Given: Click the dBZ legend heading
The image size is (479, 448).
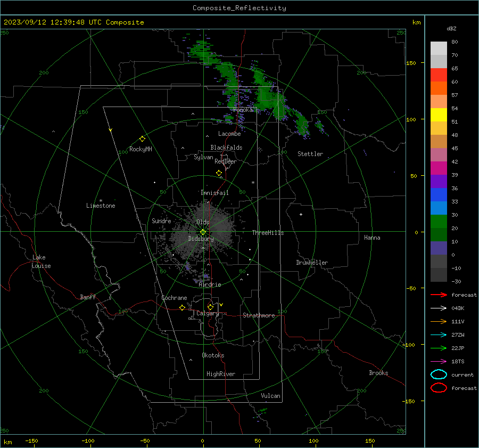Looking at the screenshot, I should (451, 28).
